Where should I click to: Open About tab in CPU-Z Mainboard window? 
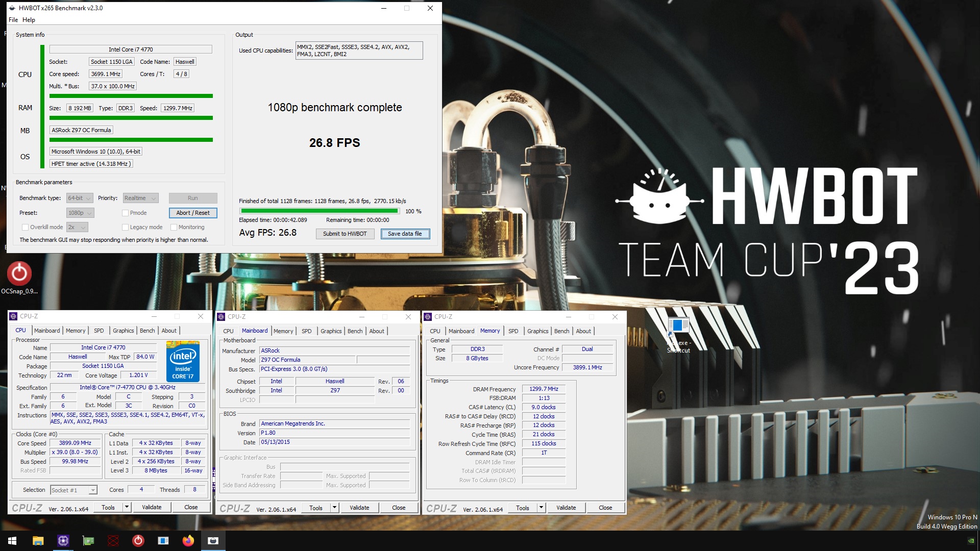pos(377,331)
